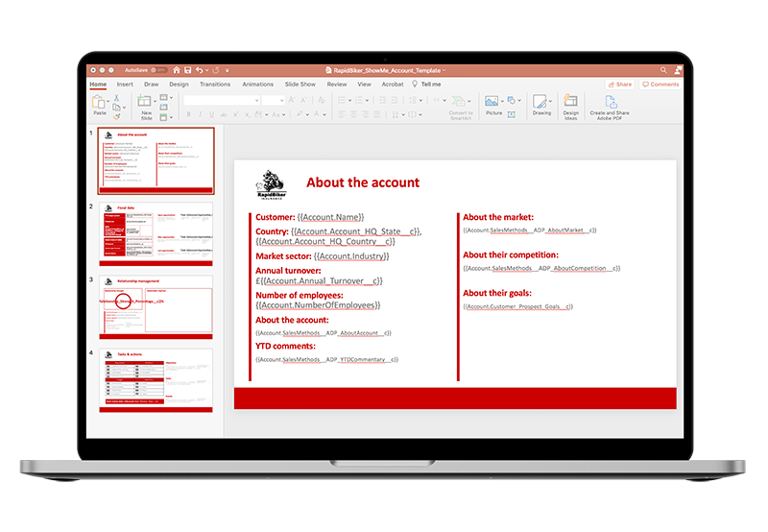Image resolution: width=768 pixels, height=532 pixels.
Task: Click the slide Layout icon
Action: 163,98
